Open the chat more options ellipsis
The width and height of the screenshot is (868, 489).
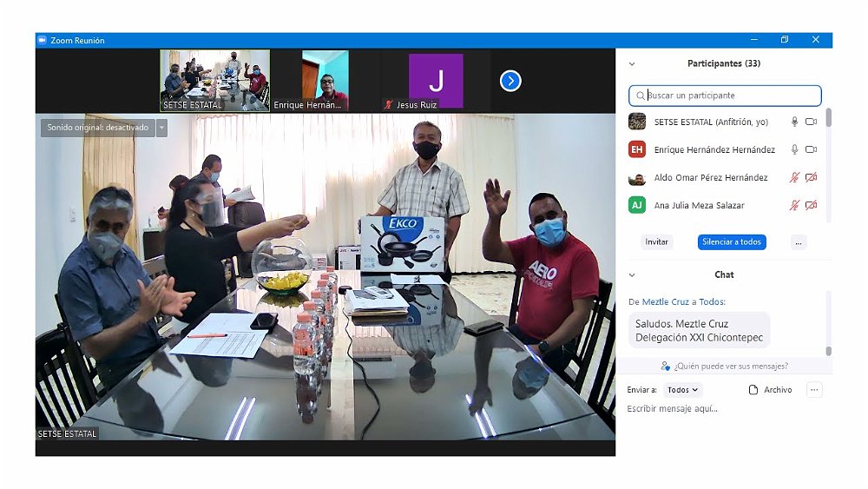[814, 390]
